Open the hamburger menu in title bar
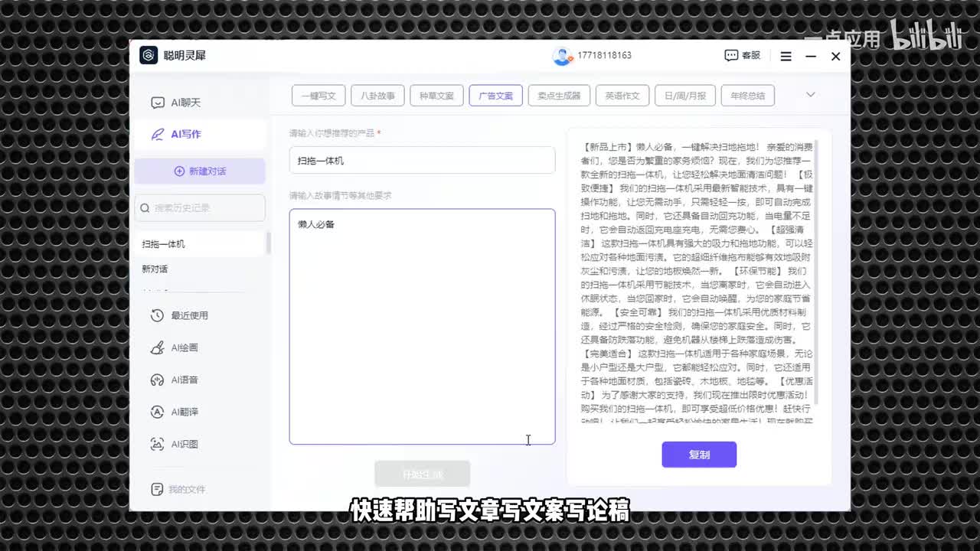This screenshot has height=551, width=980. coord(786,56)
